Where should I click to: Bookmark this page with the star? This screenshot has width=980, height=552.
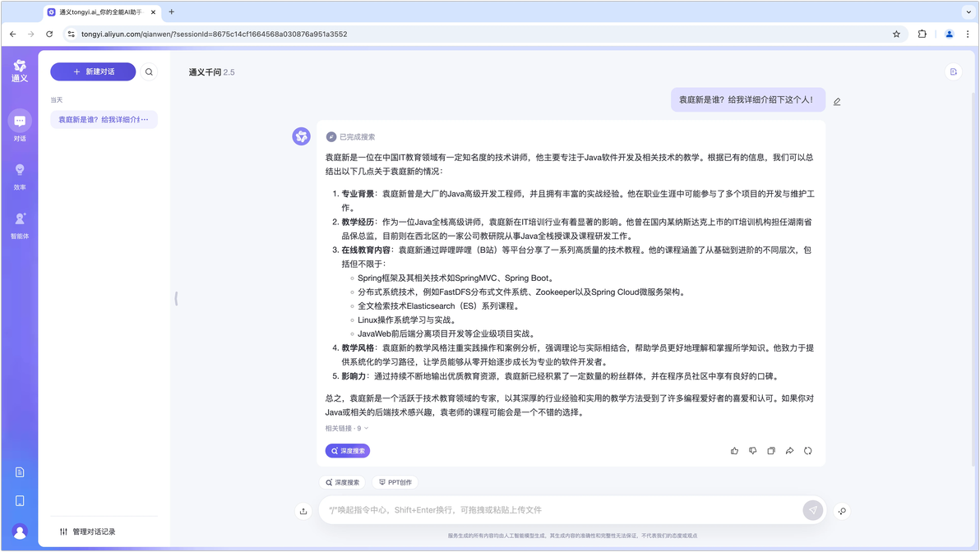896,34
